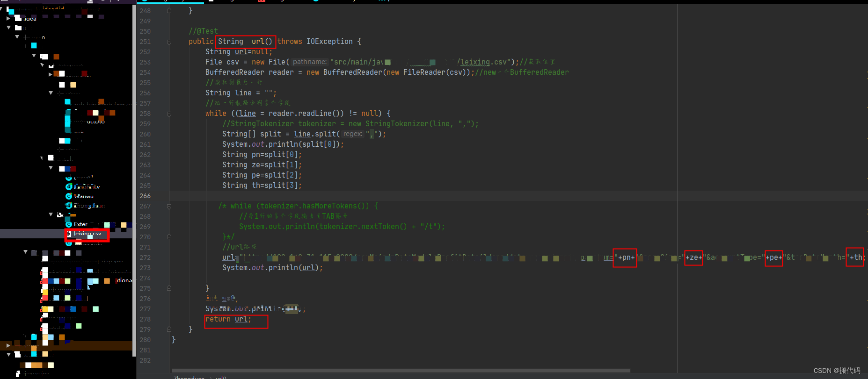The image size is (868, 379).
Task: Collapse block comment starting at line 267
Action: click(x=169, y=206)
